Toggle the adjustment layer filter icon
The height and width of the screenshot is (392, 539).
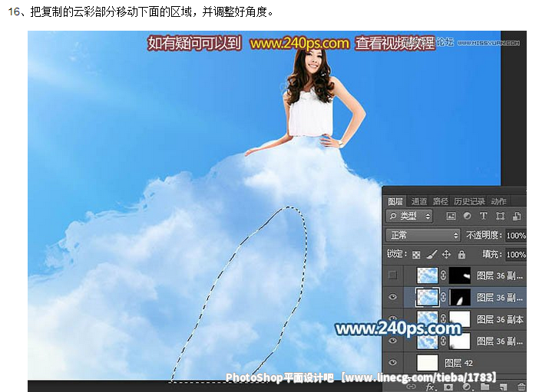coord(467,216)
